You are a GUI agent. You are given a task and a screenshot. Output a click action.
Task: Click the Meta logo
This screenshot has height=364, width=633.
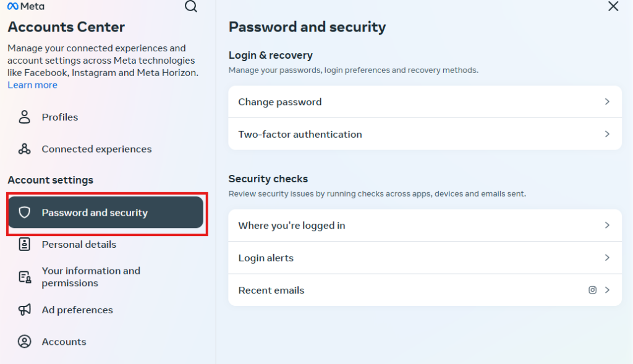tap(26, 6)
